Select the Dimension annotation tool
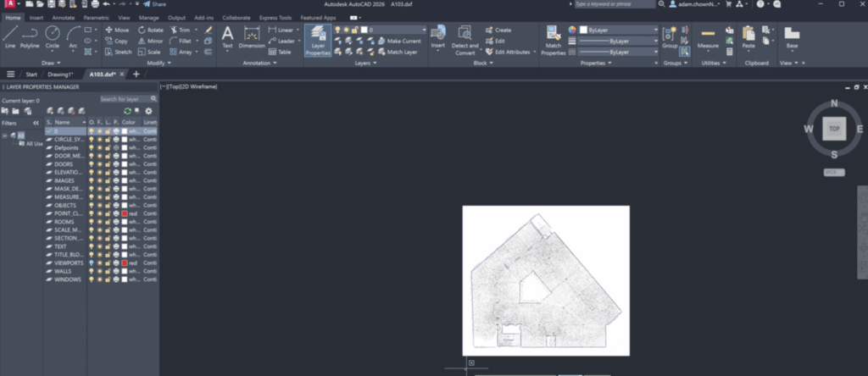The height and width of the screenshot is (376, 868). (x=252, y=36)
